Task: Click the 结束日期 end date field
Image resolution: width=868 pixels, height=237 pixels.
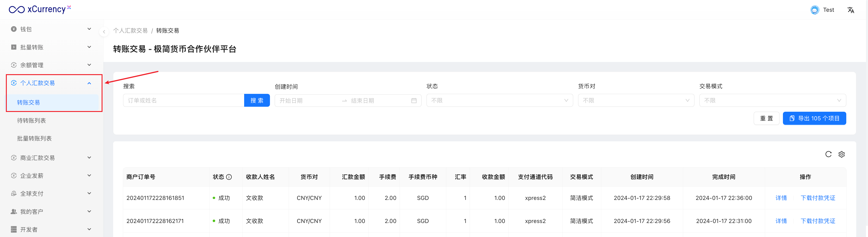Action: [379, 101]
